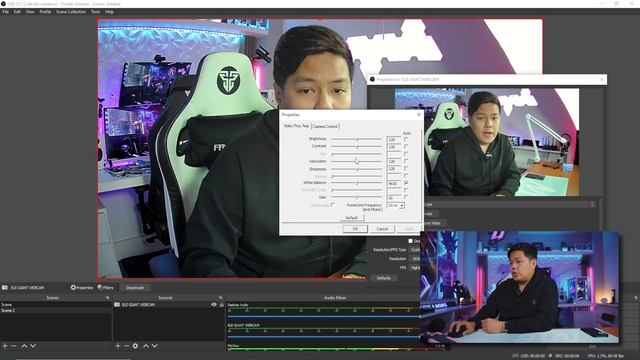Open source properties gear in Sources panel

tap(135, 346)
